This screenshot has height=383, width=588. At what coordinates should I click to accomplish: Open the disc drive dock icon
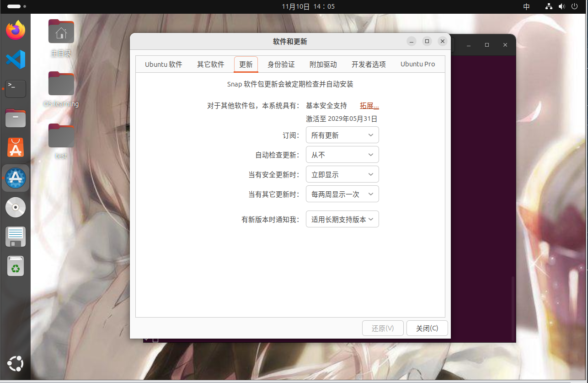(16, 207)
